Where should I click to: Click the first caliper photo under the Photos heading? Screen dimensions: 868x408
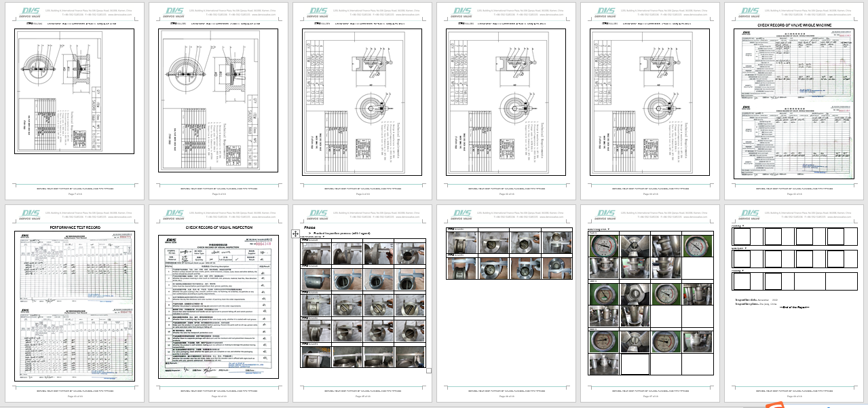[x=317, y=253]
